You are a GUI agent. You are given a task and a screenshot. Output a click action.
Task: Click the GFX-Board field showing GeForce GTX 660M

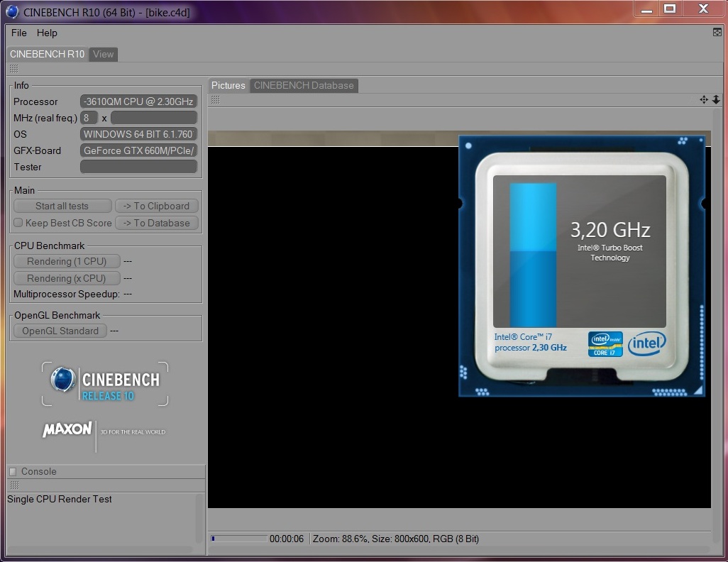tap(138, 150)
